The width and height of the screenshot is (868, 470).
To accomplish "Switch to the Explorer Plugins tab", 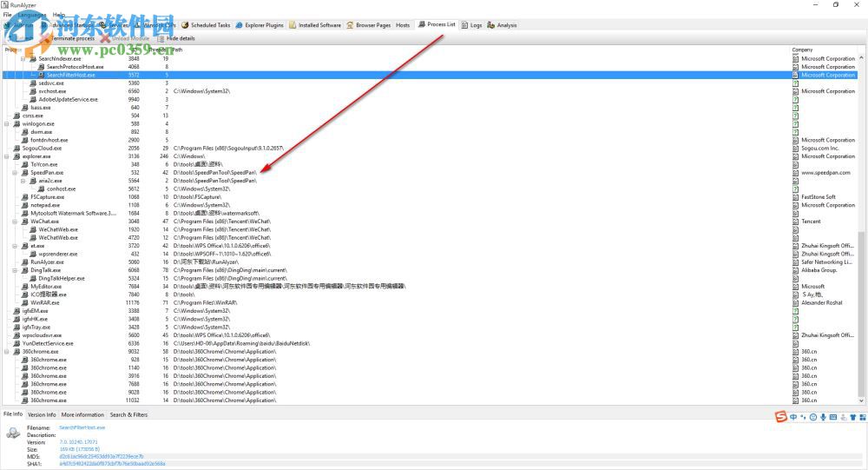I will coord(260,25).
